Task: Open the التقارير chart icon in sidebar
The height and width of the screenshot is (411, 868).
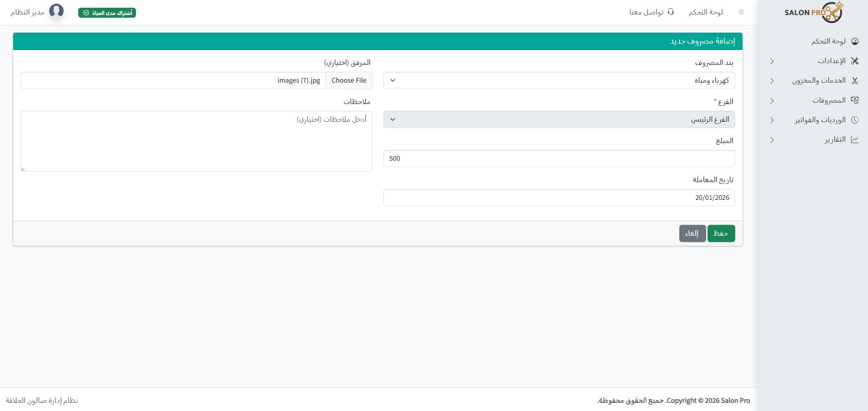Action: coord(855,139)
